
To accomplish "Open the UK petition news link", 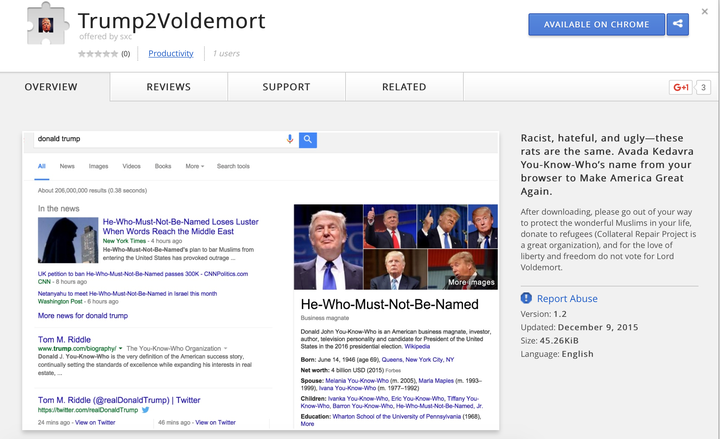I will pyautogui.click(x=143, y=274).
